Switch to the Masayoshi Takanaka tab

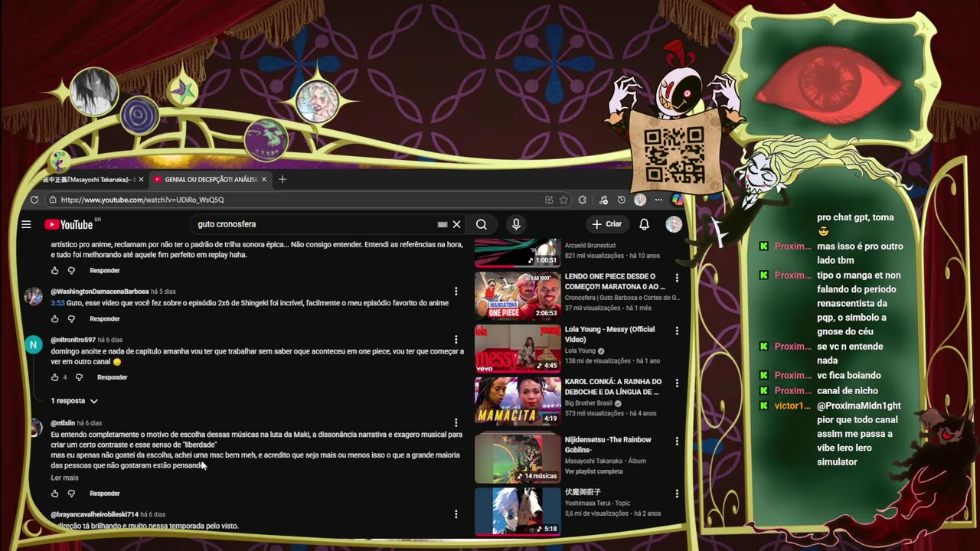88,179
